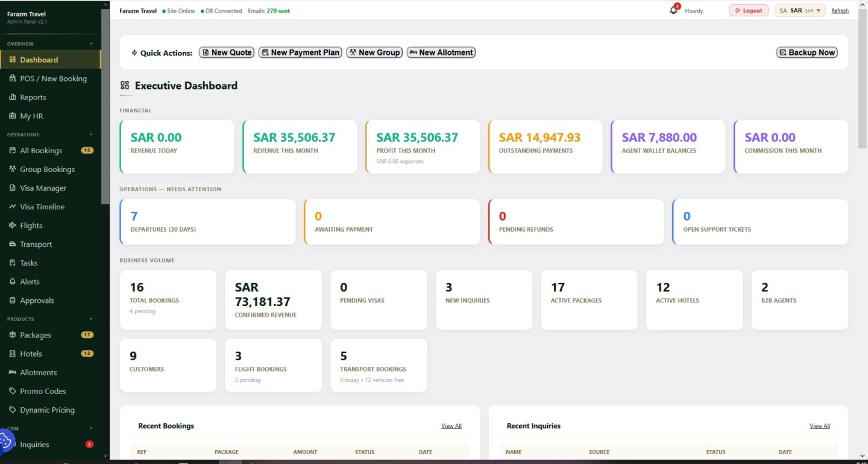Screen dimensions: 868x464
Task: Click the Group Bookings people icon
Action: pos(13,170)
